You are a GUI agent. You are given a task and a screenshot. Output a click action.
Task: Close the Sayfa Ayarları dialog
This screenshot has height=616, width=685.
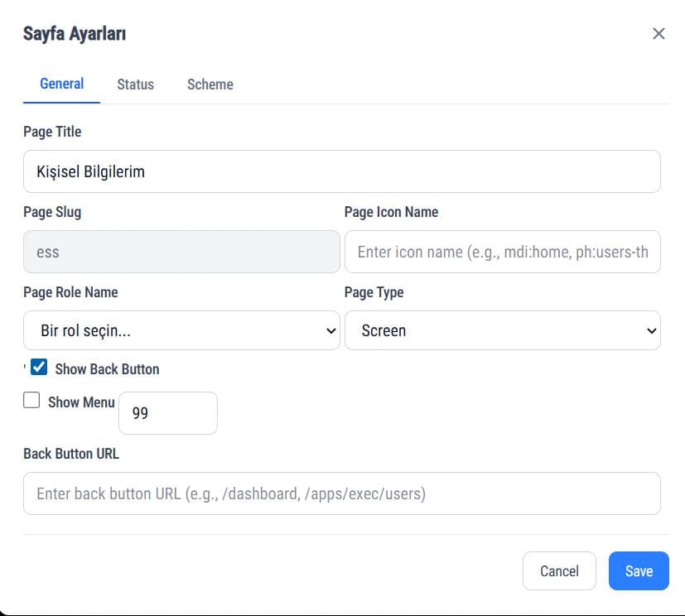[x=658, y=34]
